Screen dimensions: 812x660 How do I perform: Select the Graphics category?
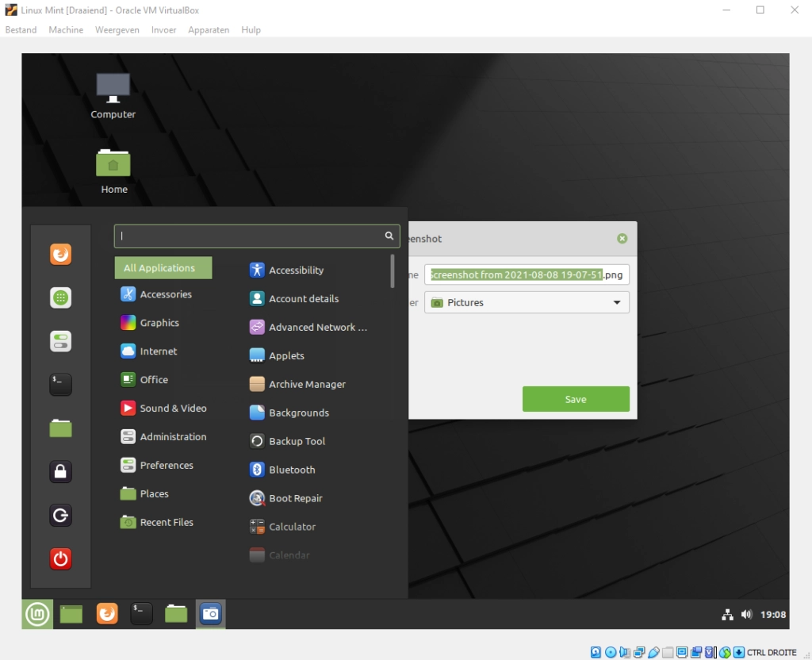coord(159,323)
